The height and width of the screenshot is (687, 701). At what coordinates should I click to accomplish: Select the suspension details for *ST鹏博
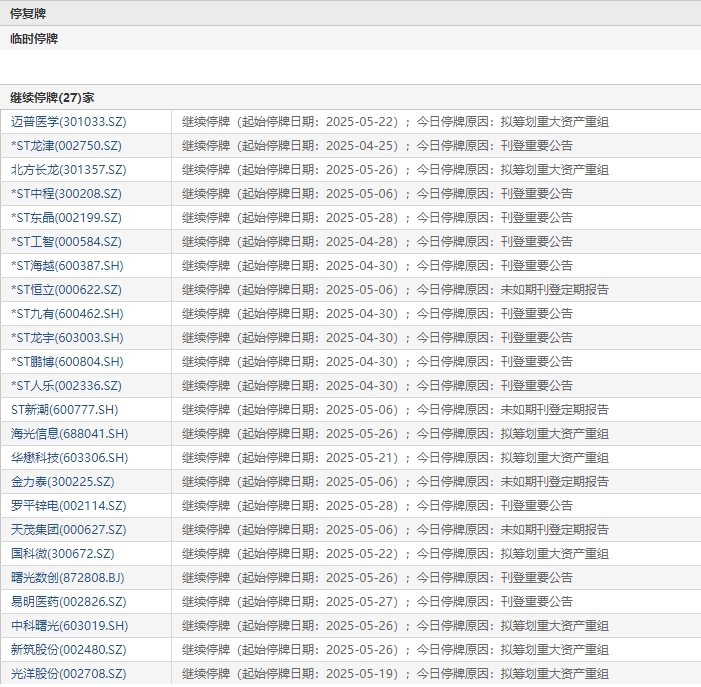click(x=377, y=362)
